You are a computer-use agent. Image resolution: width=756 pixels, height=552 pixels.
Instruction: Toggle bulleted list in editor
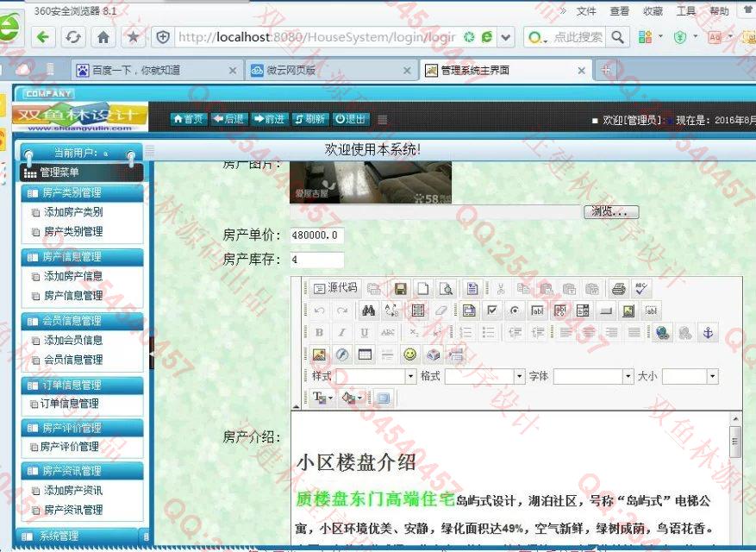pyautogui.click(x=489, y=333)
